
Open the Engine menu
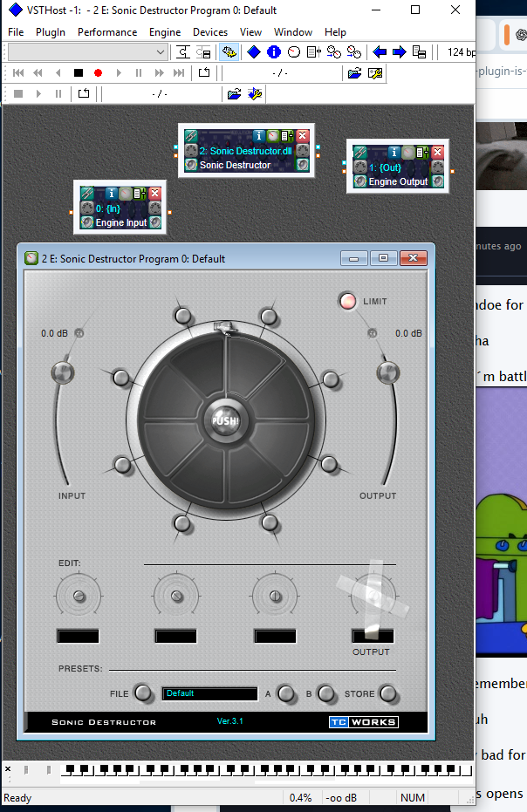click(165, 32)
